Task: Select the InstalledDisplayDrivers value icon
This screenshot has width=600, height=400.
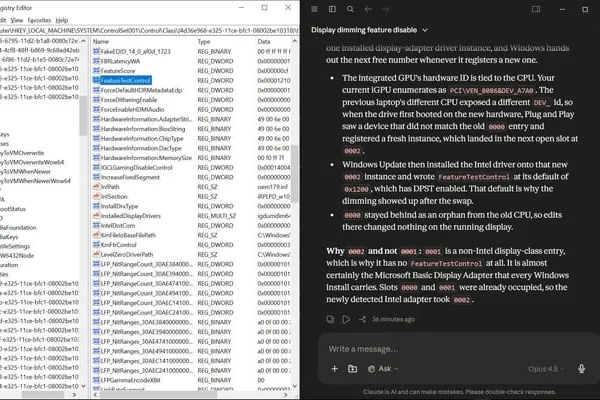Action: coord(96,216)
